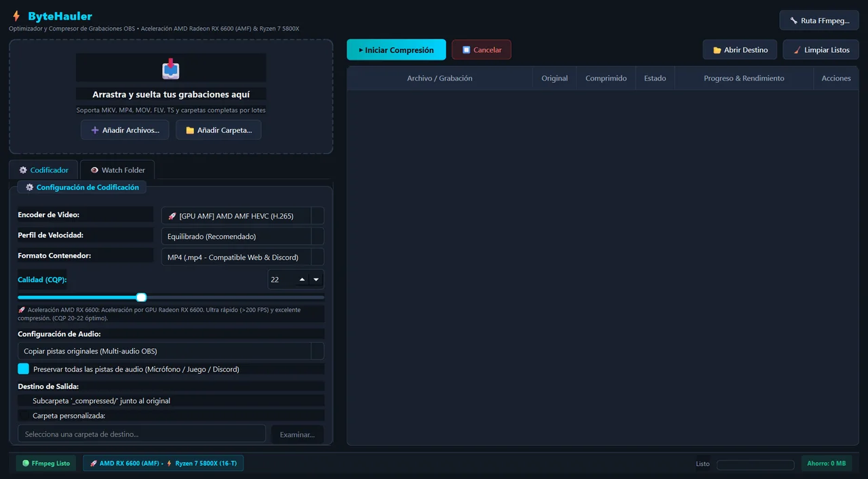Click the 'Listo' text beside the progress bar
The width and height of the screenshot is (868, 479).
click(703, 464)
